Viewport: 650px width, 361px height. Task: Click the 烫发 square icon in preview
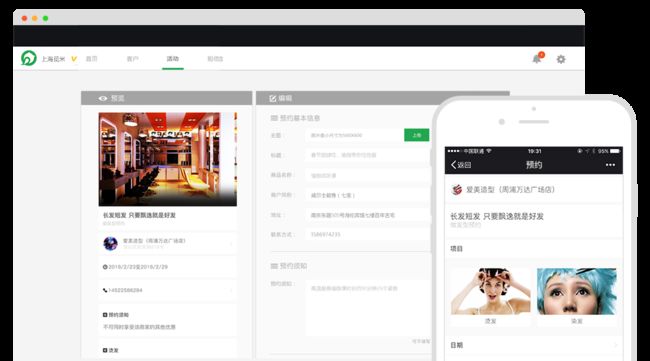[x=105, y=350]
